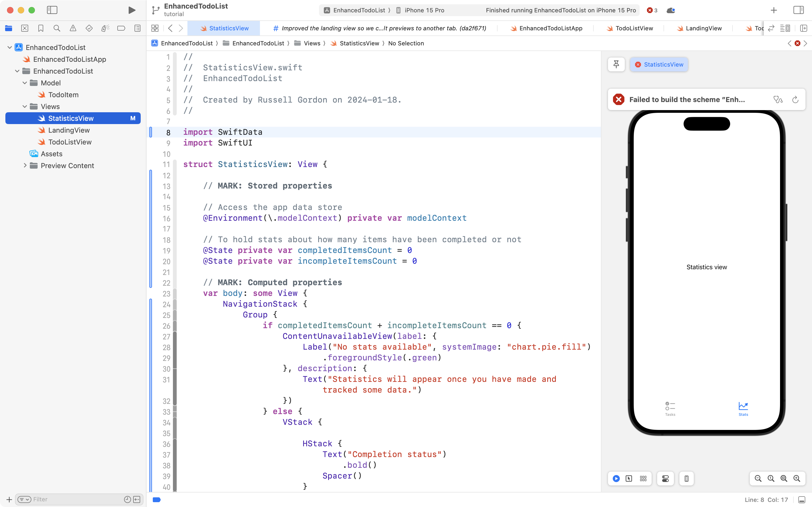Select the Find navigator magnifying glass

point(57,28)
